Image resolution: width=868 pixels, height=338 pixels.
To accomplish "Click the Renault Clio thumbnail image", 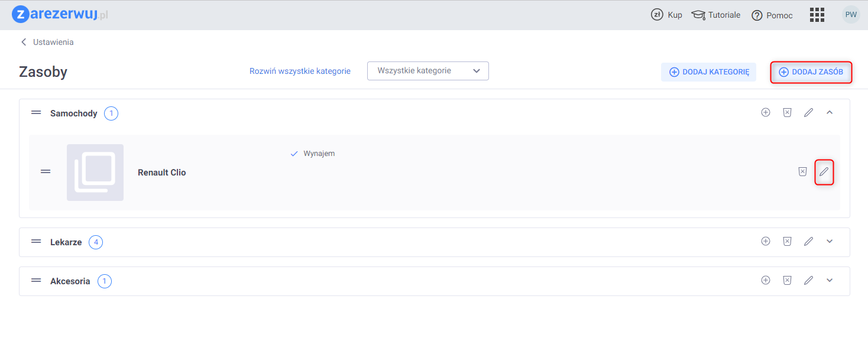I will point(95,172).
